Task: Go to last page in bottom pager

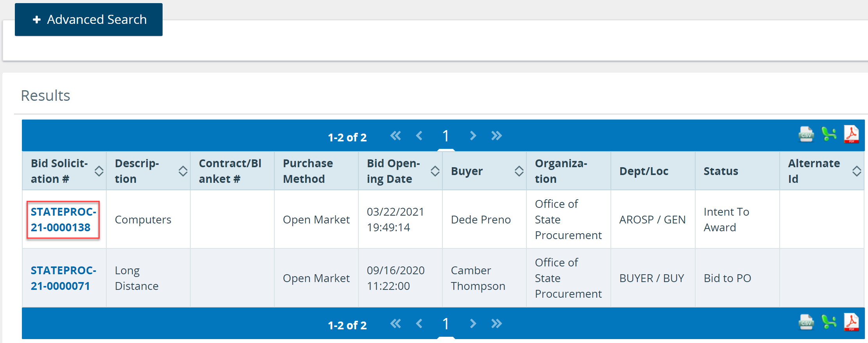Action: tap(497, 323)
